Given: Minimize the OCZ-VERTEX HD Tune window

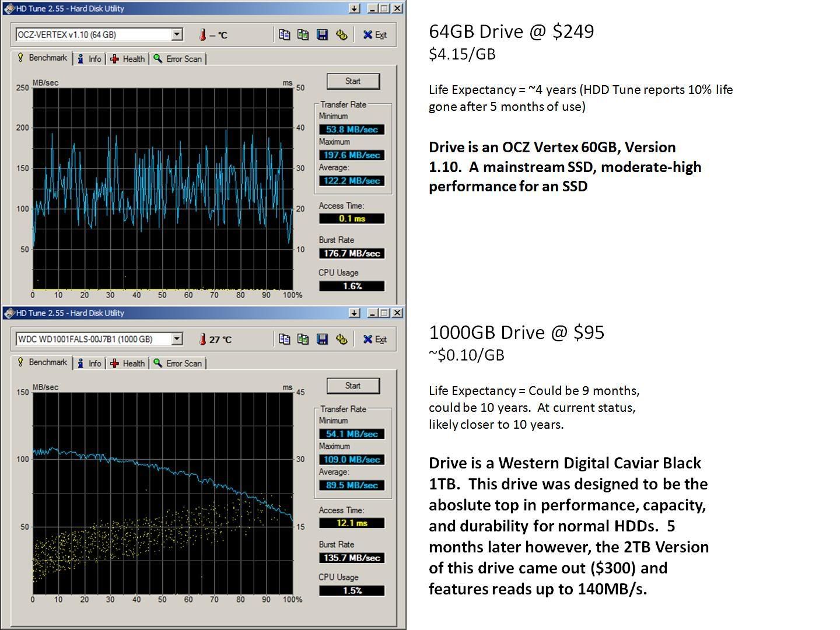Looking at the screenshot, I should tap(373, 9).
